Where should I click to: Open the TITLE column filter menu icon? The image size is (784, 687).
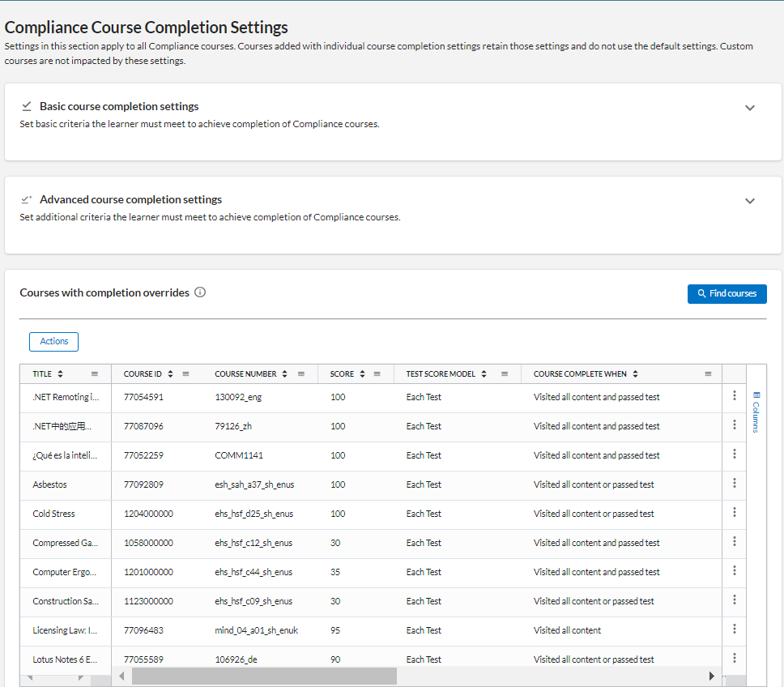(x=96, y=373)
